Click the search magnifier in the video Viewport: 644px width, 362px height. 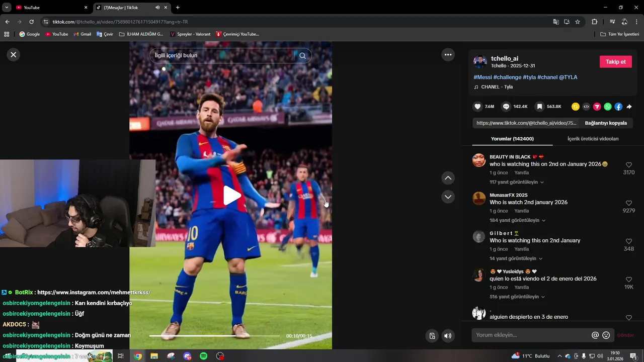tap(302, 56)
